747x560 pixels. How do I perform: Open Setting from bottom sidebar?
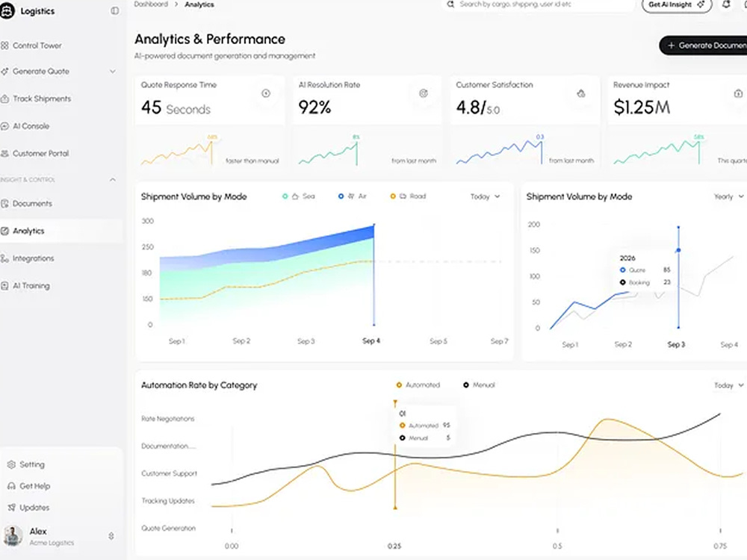[x=32, y=464]
